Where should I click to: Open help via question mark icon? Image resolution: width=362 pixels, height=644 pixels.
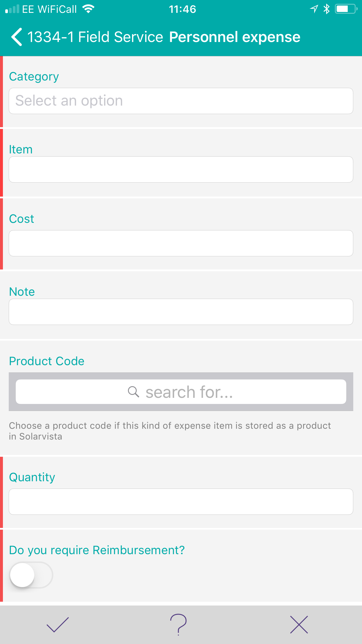178,624
